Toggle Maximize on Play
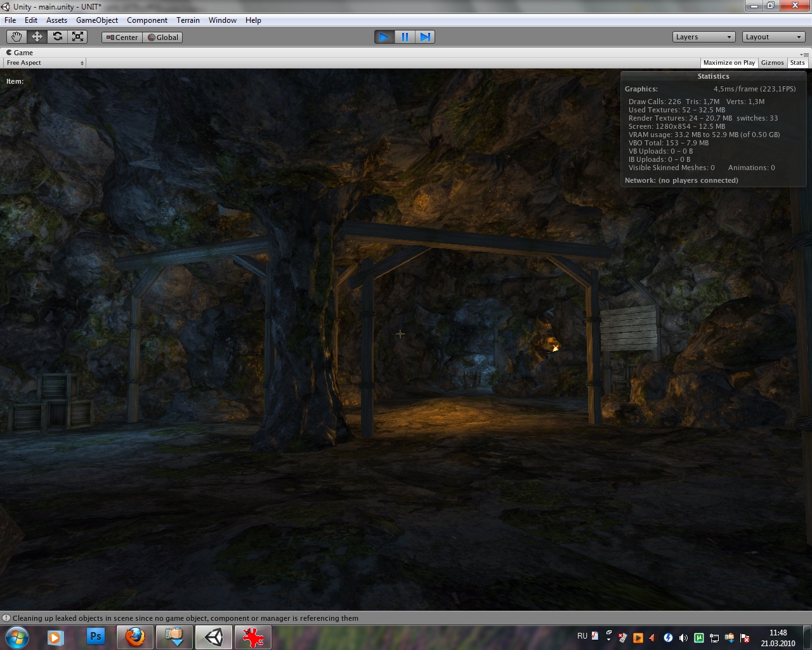812x650 pixels. [x=729, y=63]
